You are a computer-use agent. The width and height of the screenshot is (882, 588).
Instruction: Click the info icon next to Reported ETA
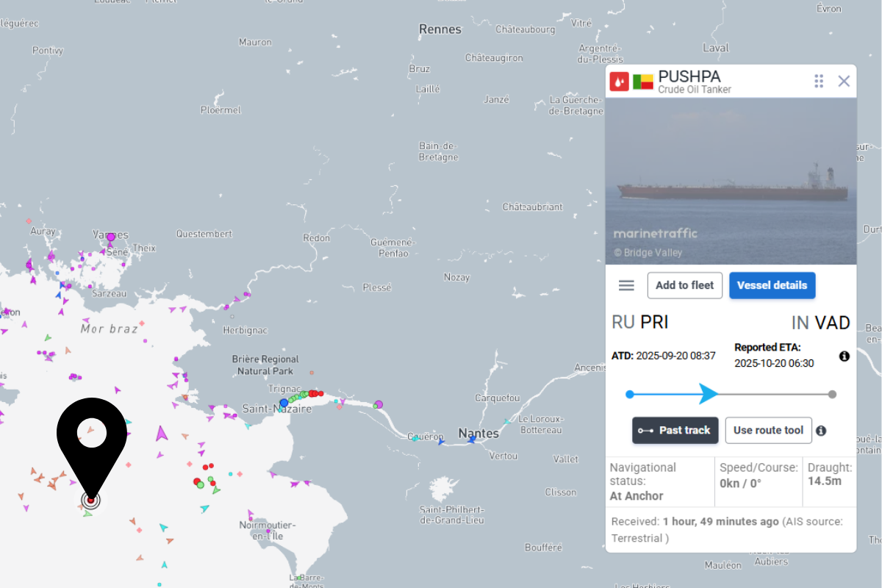tap(845, 356)
